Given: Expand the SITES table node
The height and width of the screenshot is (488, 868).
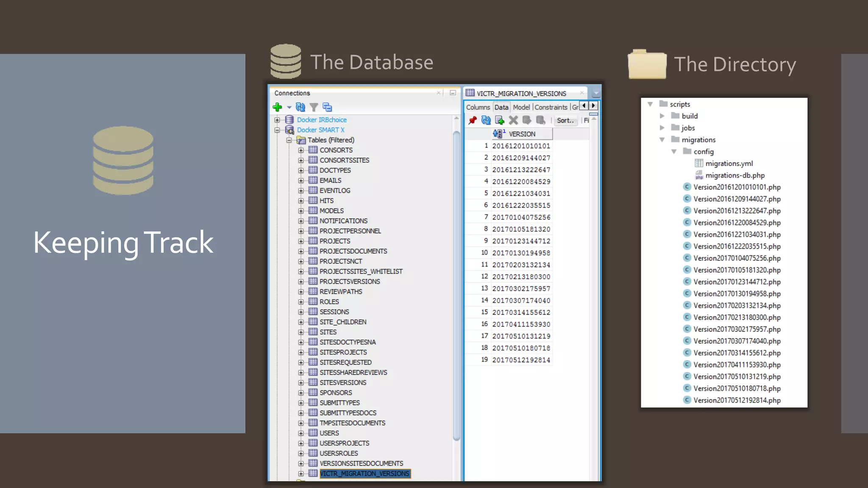Looking at the screenshot, I should click(x=301, y=332).
